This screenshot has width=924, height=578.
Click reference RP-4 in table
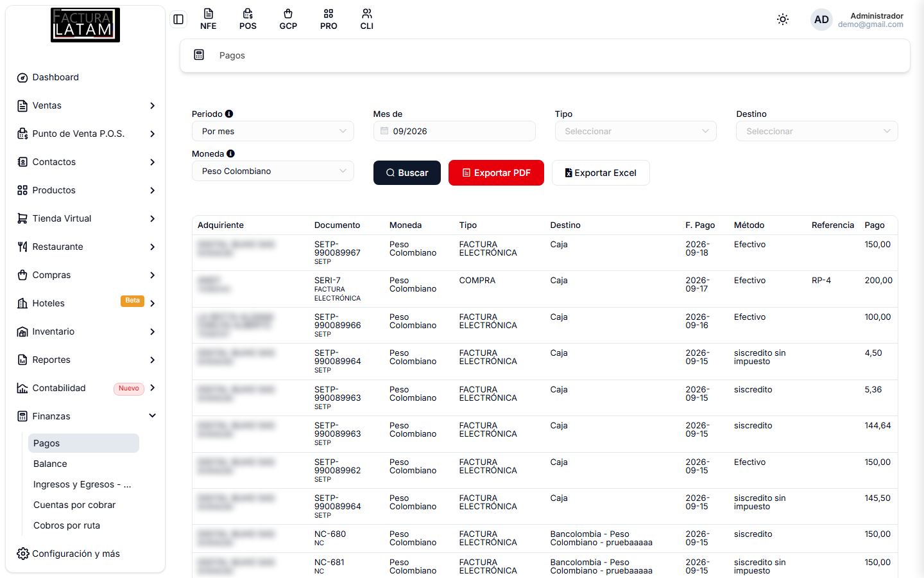coord(821,281)
